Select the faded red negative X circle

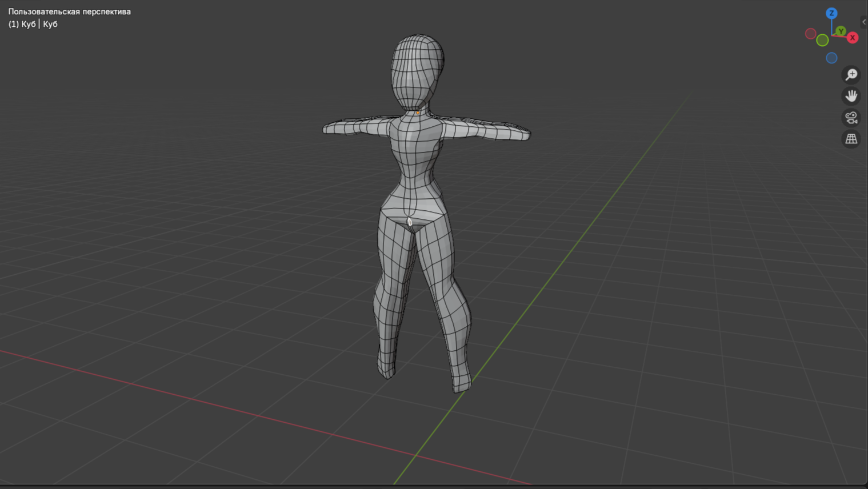point(810,34)
